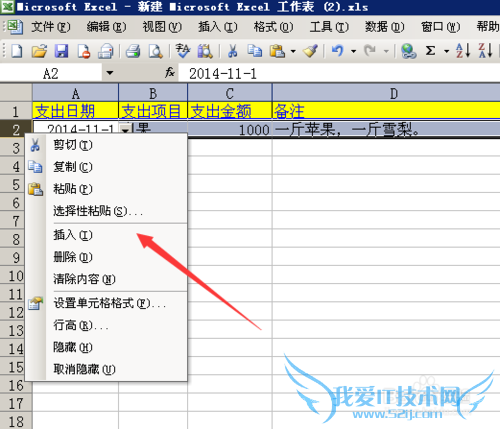
Task: Open the Redo history dropdown arrow
Action: pyautogui.click(x=386, y=51)
